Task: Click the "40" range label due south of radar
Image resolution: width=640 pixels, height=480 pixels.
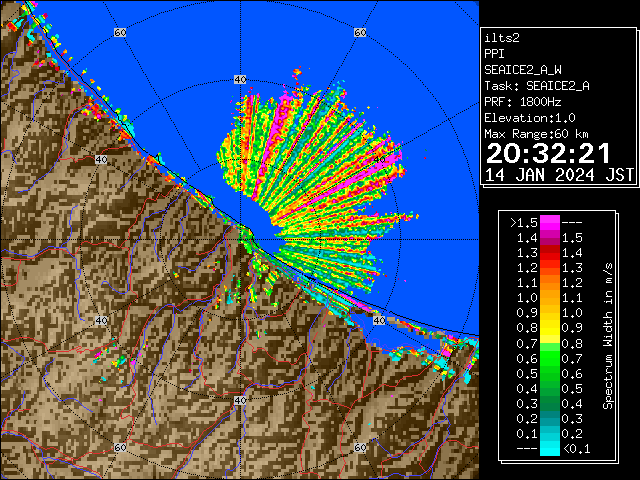Action: [240, 400]
